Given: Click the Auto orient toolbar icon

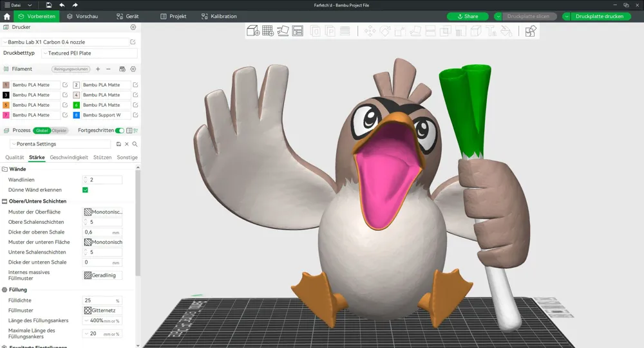Looking at the screenshot, I should tap(283, 31).
